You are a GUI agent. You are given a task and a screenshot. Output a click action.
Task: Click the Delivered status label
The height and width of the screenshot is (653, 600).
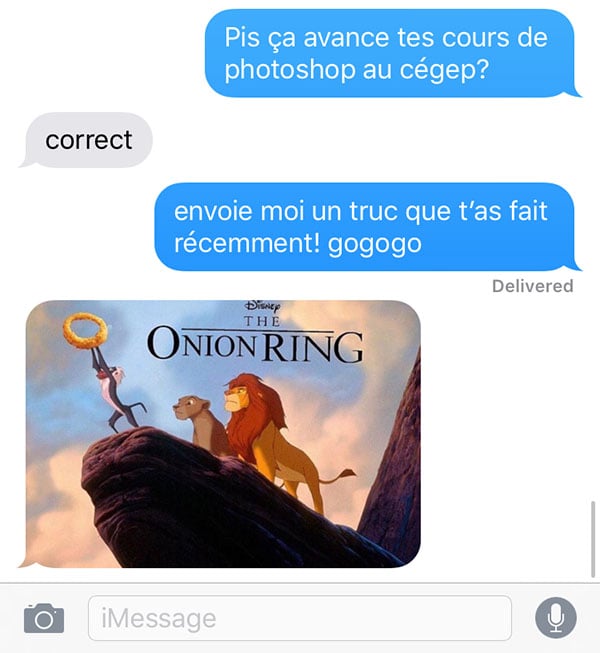[x=533, y=286]
